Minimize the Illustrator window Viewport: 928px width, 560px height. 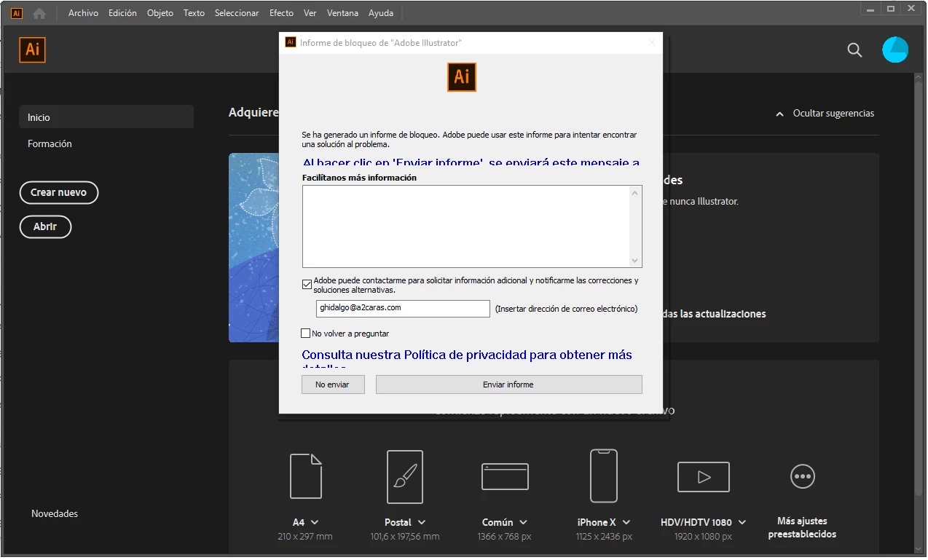[x=871, y=8]
